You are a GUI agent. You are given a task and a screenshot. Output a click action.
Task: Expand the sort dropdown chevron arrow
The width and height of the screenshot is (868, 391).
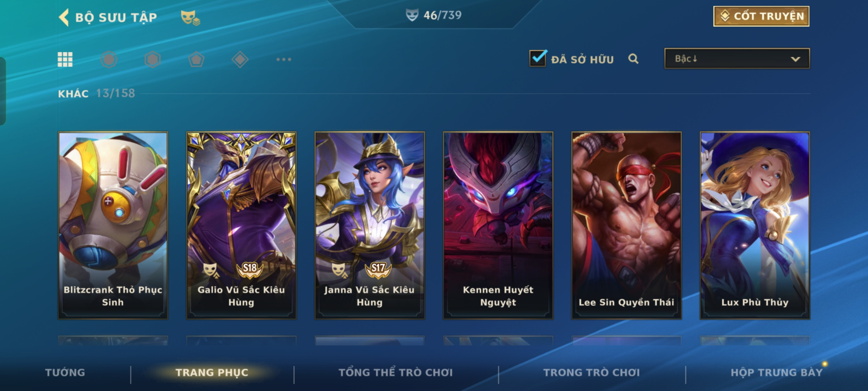point(795,59)
